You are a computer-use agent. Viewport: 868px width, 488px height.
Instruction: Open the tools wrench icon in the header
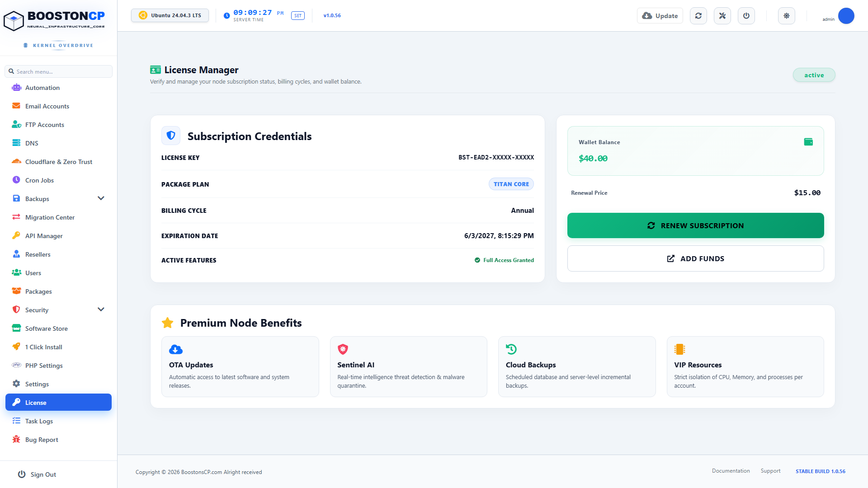(722, 16)
